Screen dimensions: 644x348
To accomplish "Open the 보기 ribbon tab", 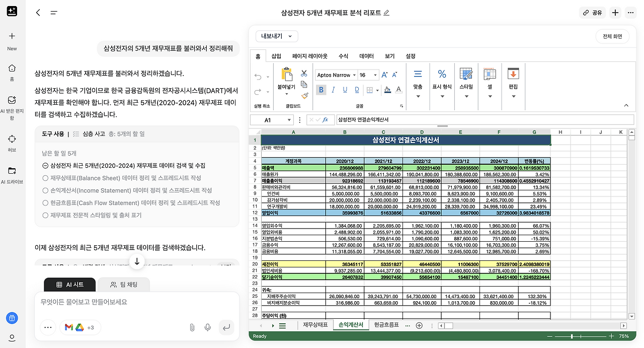I will point(390,56).
